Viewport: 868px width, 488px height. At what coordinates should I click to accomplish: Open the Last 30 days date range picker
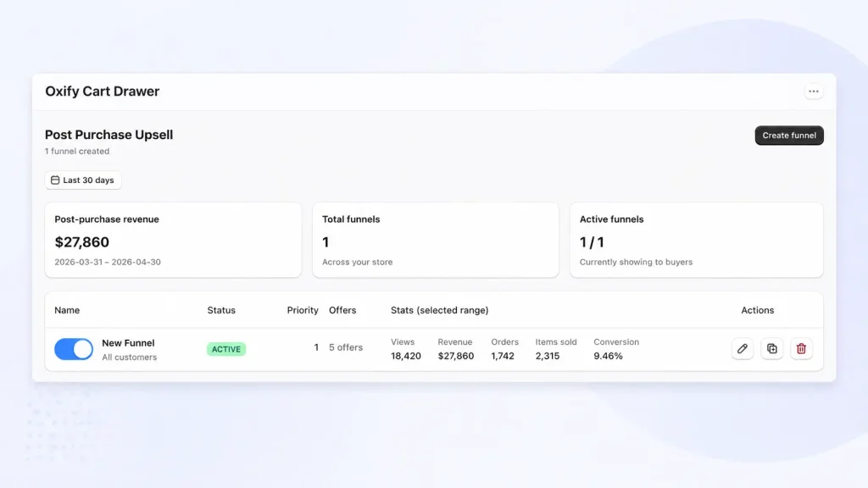(x=83, y=180)
